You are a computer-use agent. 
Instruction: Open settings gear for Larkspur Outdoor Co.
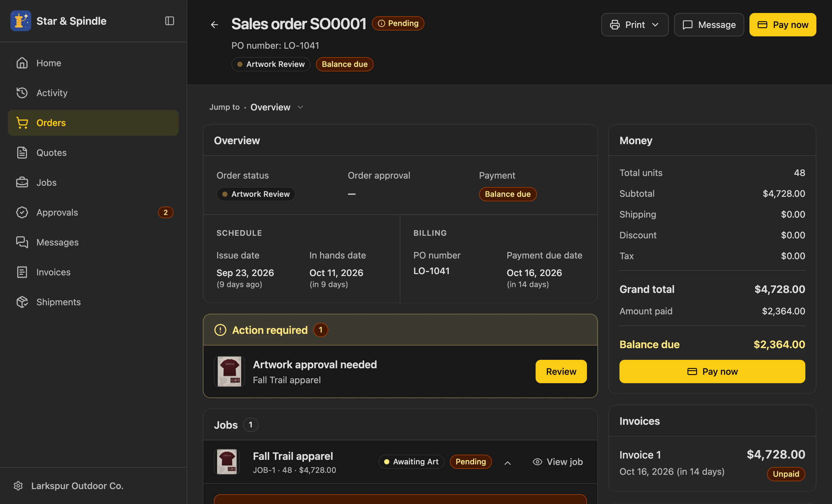tap(18, 486)
